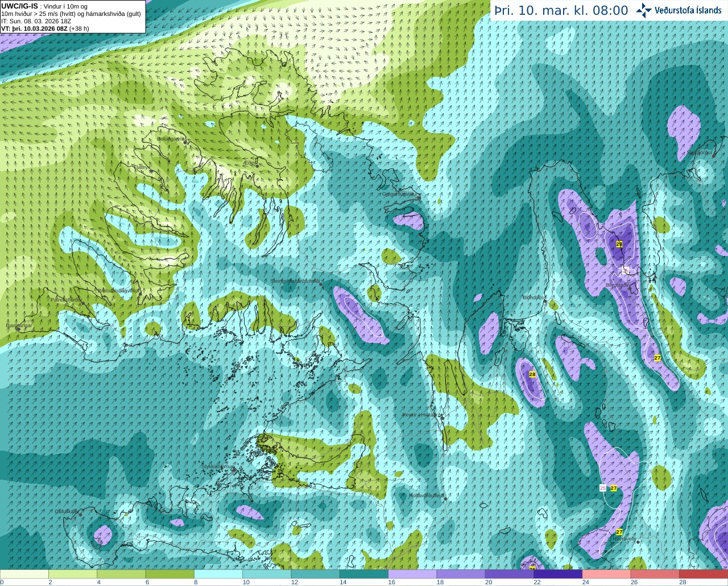Click the Veðurstofa Íslands name text
The height and width of the screenshot is (586, 728).
coord(688,10)
